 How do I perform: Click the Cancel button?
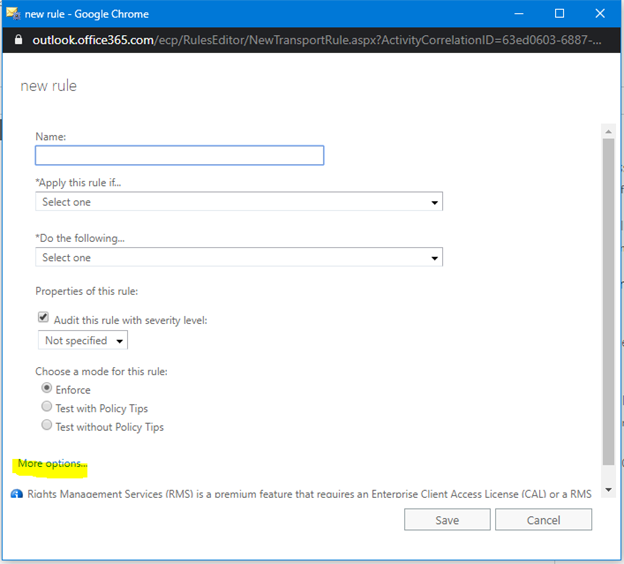click(x=543, y=520)
